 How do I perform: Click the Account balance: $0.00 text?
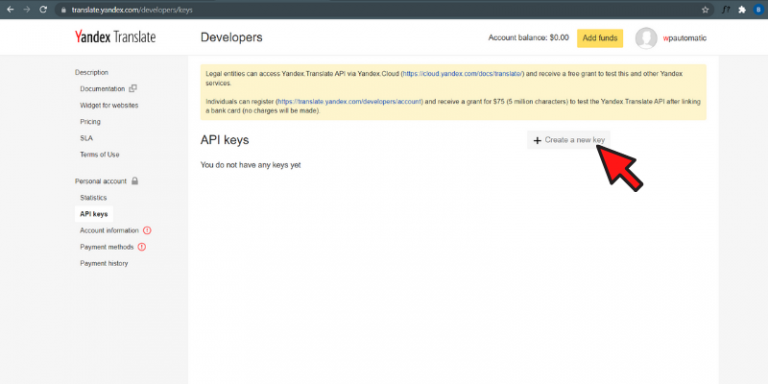pyautogui.click(x=528, y=38)
